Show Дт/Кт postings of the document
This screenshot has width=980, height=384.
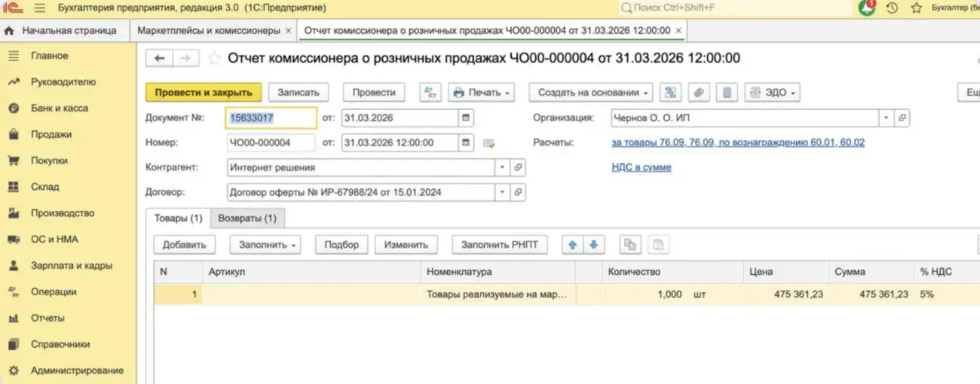[431, 93]
